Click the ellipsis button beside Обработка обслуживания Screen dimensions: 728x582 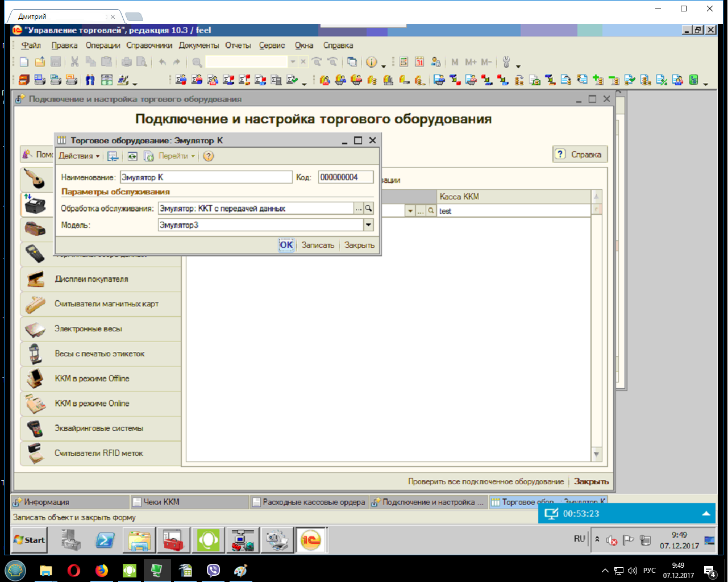(359, 209)
